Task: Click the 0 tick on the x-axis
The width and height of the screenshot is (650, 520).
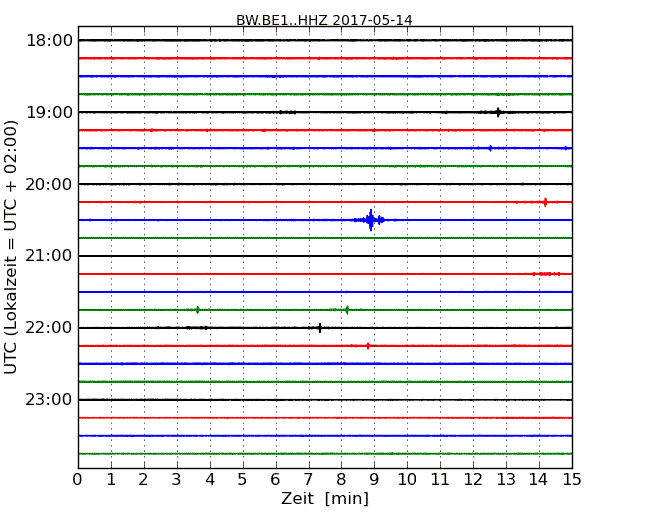Action: [78, 479]
